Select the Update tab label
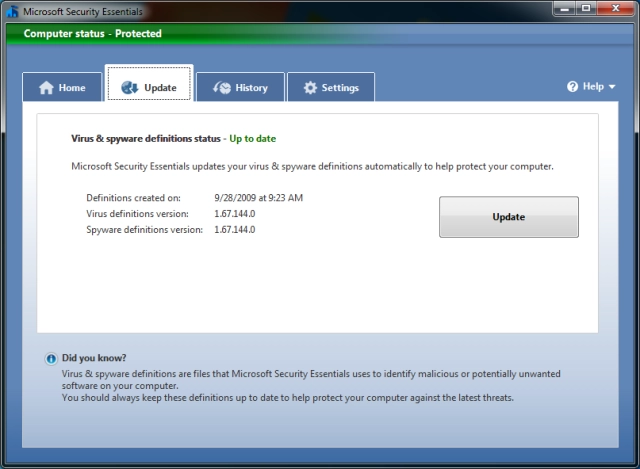The width and height of the screenshot is (640, 469). coord(160,88)
